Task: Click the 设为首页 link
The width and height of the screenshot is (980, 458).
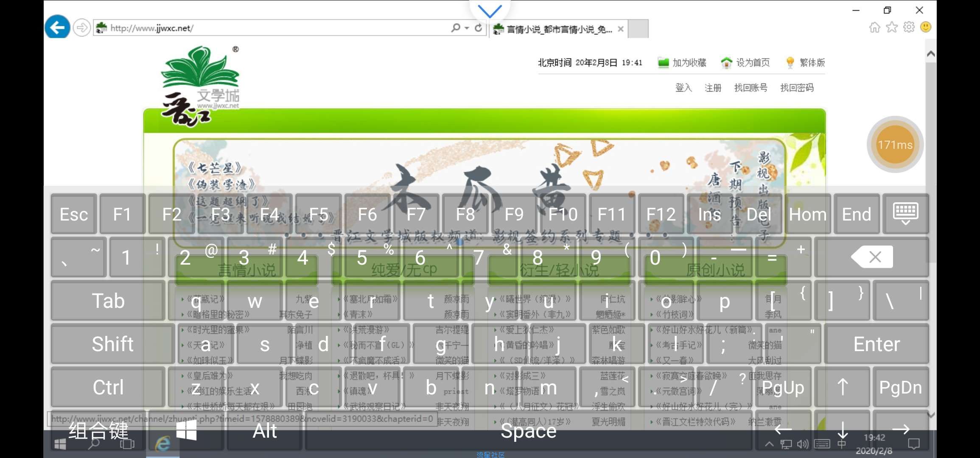Action: point(745,63)
